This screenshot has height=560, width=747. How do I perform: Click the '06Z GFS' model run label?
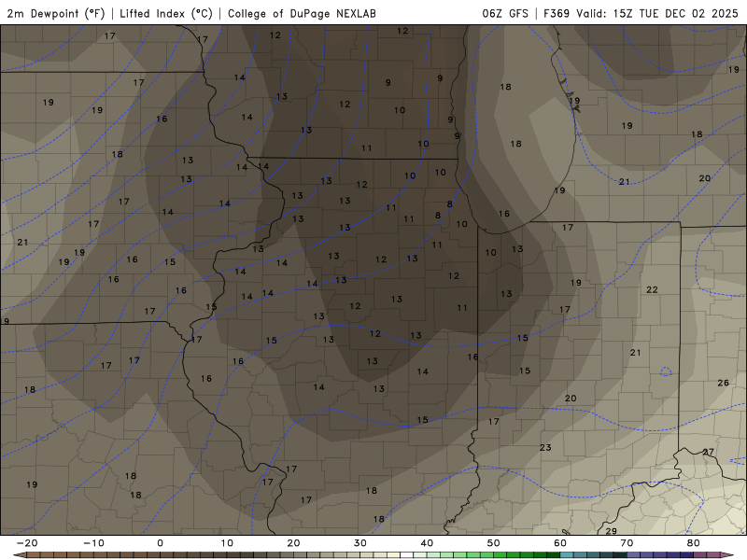505,13
